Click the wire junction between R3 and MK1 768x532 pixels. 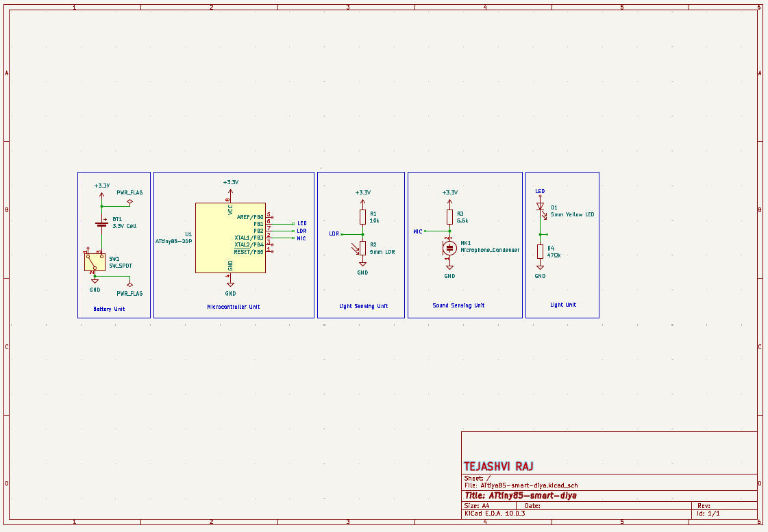tap(449, 231)
